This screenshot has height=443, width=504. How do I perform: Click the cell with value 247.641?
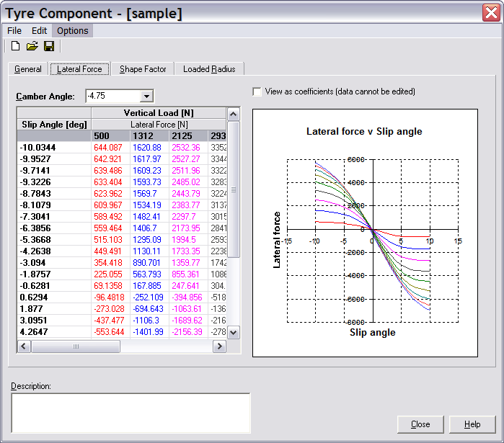pos(188,286)
